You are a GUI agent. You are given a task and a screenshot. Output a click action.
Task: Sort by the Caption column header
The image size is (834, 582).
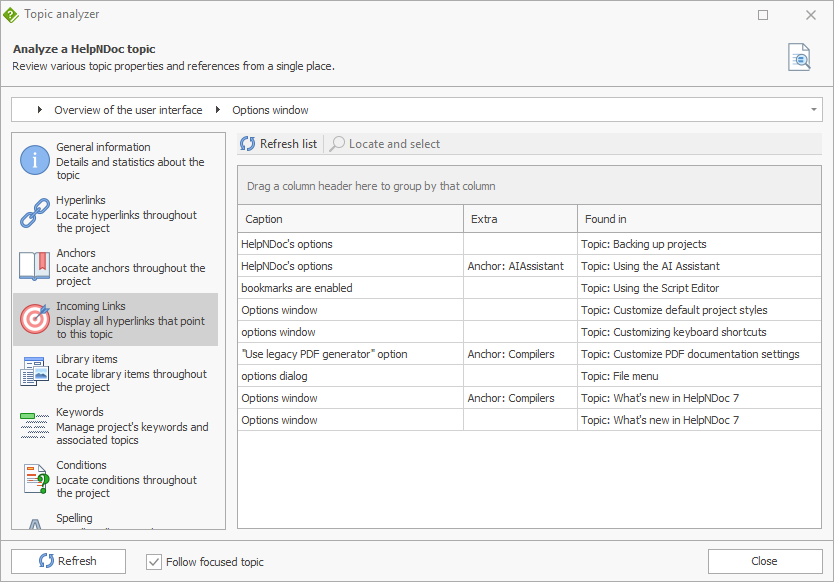(350, 219)
